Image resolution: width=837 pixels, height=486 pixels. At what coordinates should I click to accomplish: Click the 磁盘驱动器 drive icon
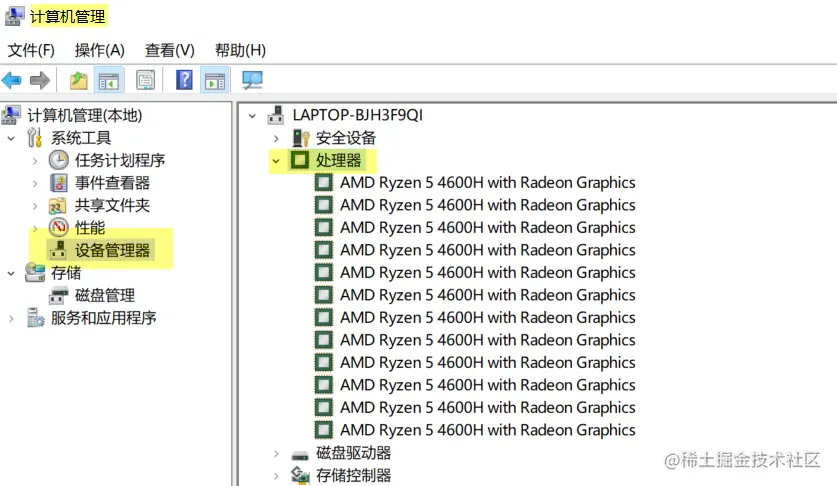click(x=300, y=456)
